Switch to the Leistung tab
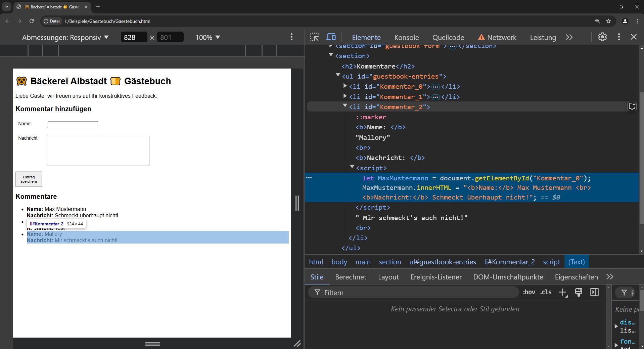This screenshot has height=349, width=644. (x=543, y=37)
